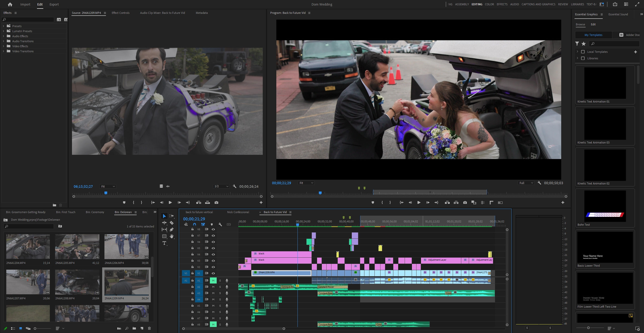644x333 pixels.
Task: Adjust the bin thumbnail size slider
Action: (35, 328)
